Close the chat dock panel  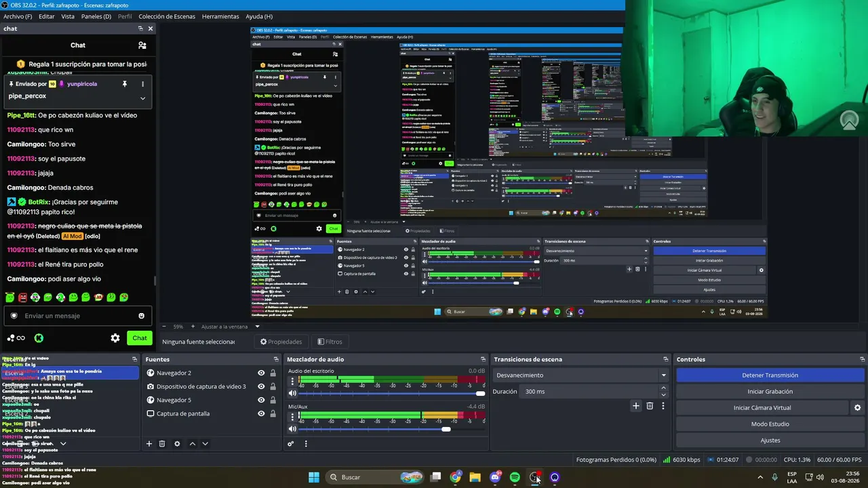click(151, 28)
